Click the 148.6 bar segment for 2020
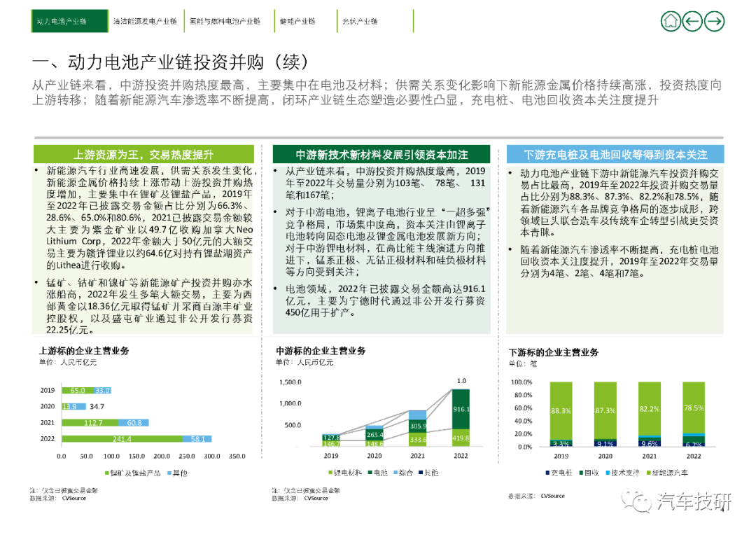 click(374, 443)
